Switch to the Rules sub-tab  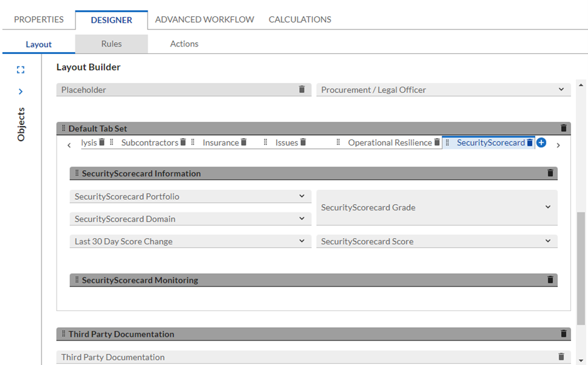pyautogui.click(x=111, y=44)
